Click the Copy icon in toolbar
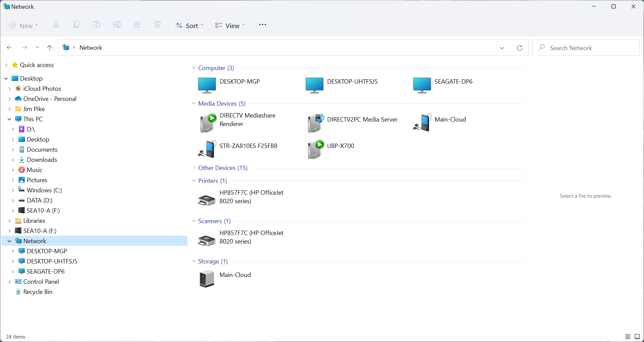This screenshot has height=342, width=644. click(x=76, y=25)
